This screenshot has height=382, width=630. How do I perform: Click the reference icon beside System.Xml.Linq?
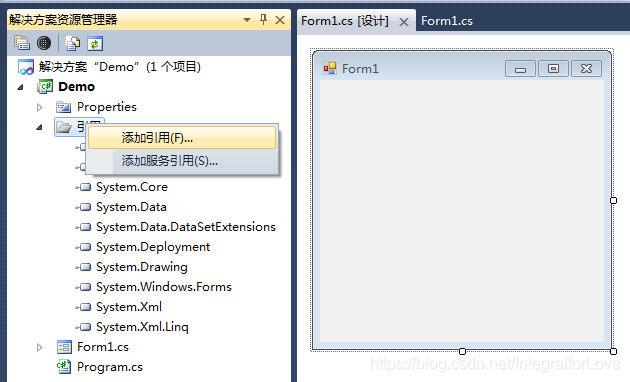pos(84,327)
